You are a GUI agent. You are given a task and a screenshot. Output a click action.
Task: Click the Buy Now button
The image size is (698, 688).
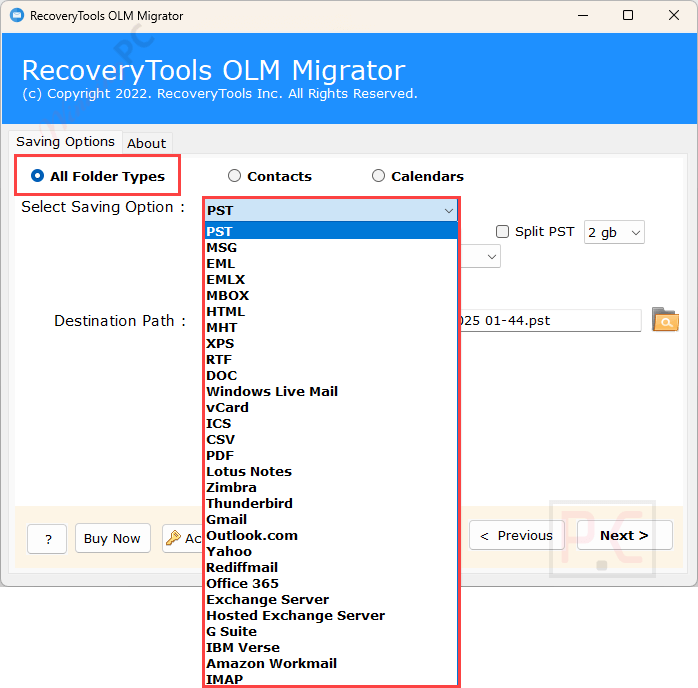pos(113,538)
